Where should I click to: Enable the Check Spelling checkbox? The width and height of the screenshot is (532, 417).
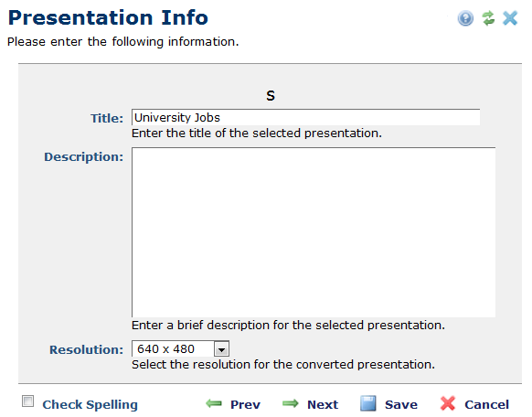point(27,401)
